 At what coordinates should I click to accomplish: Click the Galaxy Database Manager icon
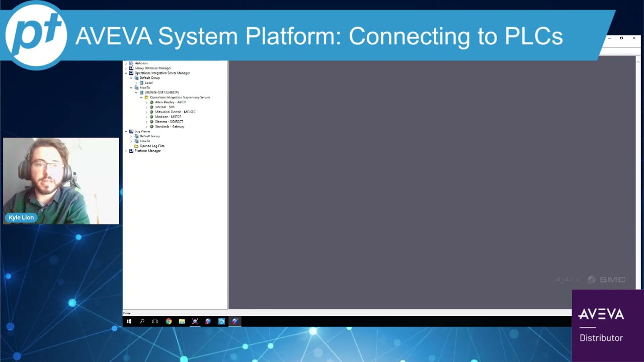coord(131,68)
